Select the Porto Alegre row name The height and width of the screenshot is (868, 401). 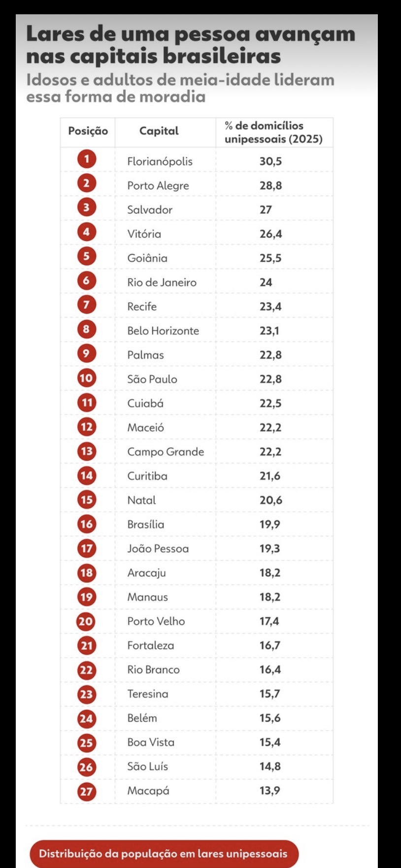158,186
